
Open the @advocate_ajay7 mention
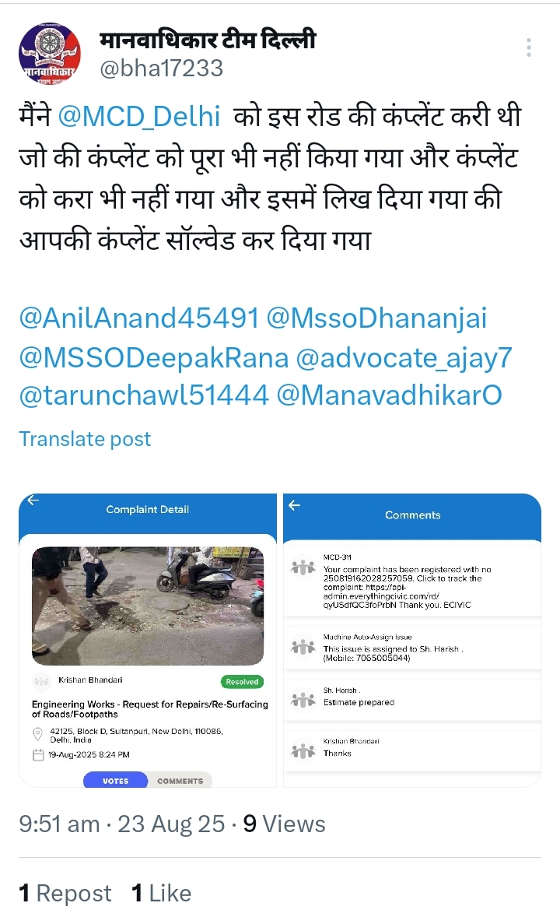tap(404, 358)
